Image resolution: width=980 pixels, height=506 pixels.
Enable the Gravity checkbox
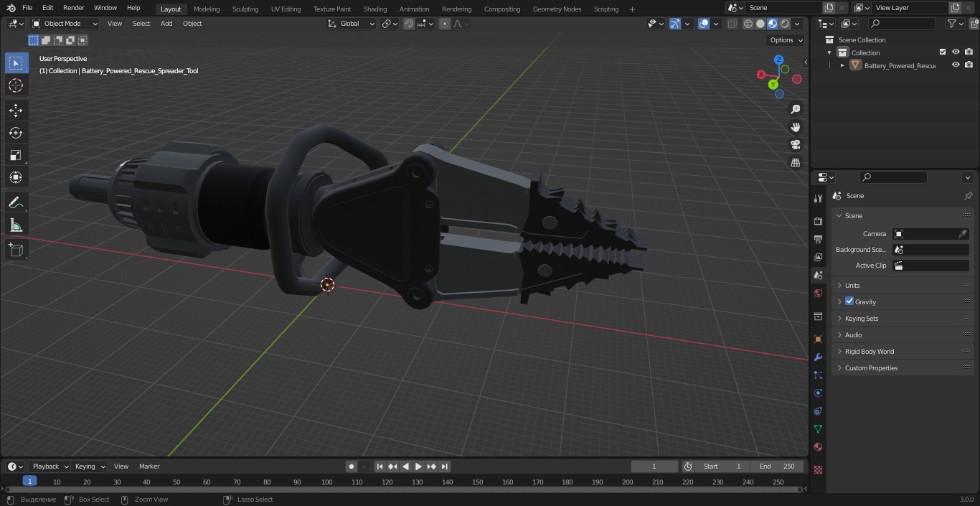849,301
